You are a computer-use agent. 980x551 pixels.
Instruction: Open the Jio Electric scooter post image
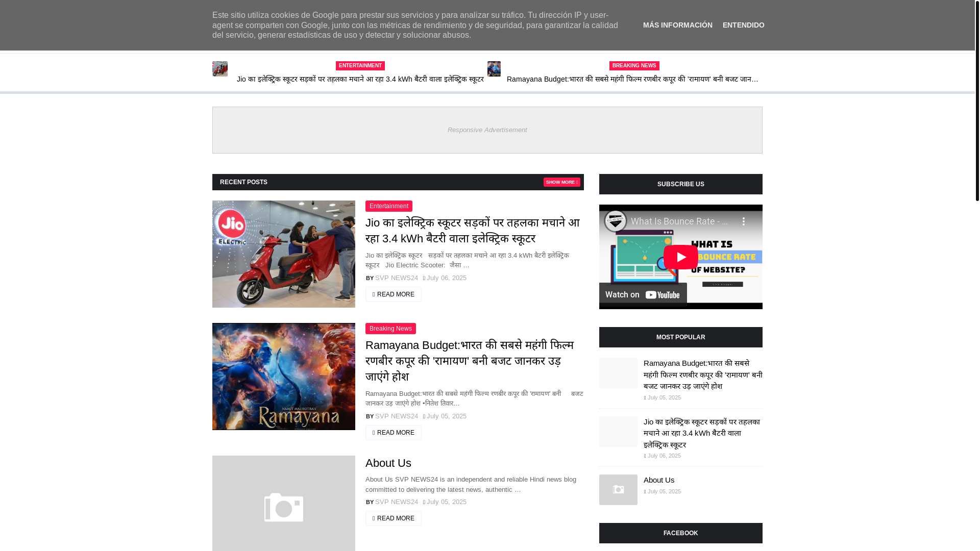(284, 254)
